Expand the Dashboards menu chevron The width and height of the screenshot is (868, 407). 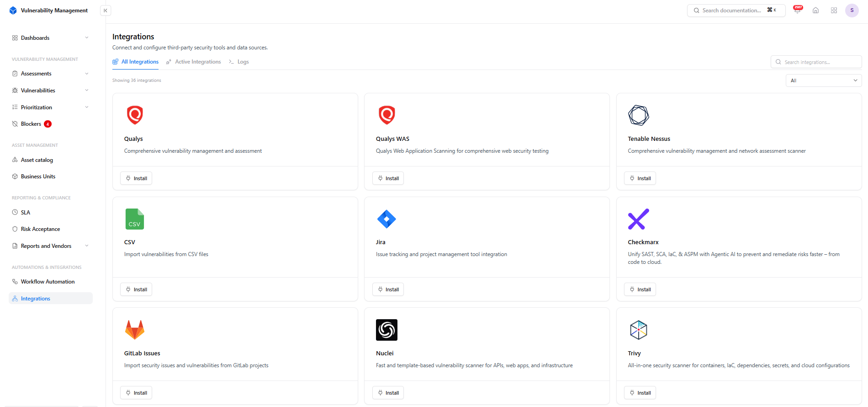[x=87, y=37]
